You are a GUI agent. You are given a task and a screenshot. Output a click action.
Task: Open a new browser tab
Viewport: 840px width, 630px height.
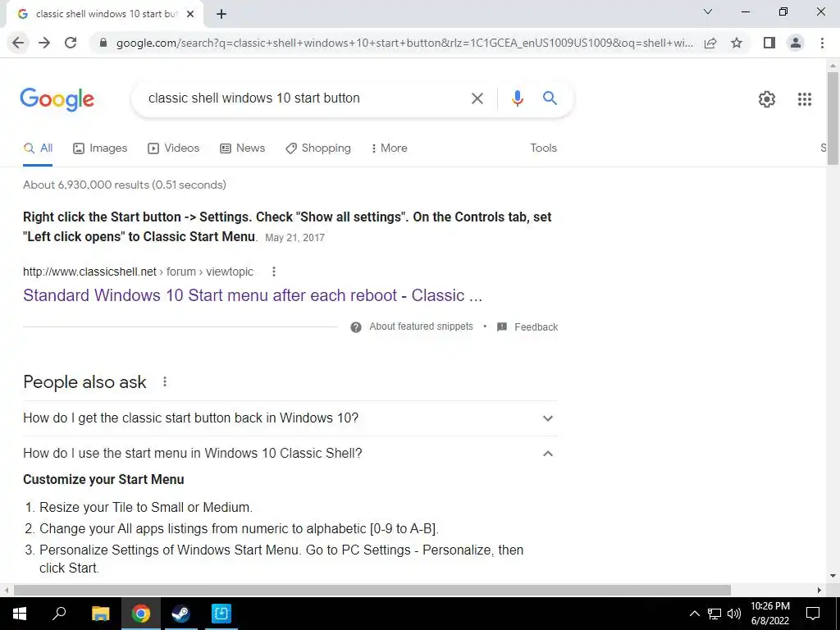click(221, 15)
